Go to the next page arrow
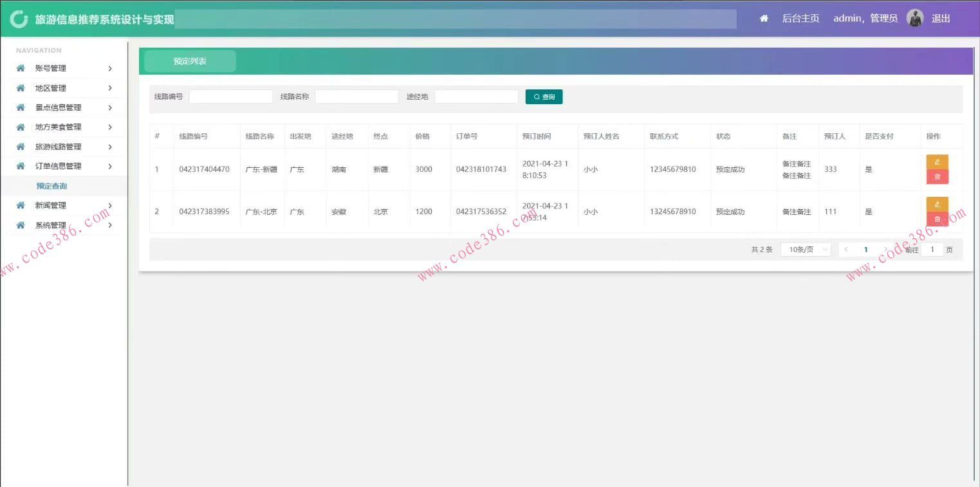Screen dimensions: 980x487 [886, 250]
